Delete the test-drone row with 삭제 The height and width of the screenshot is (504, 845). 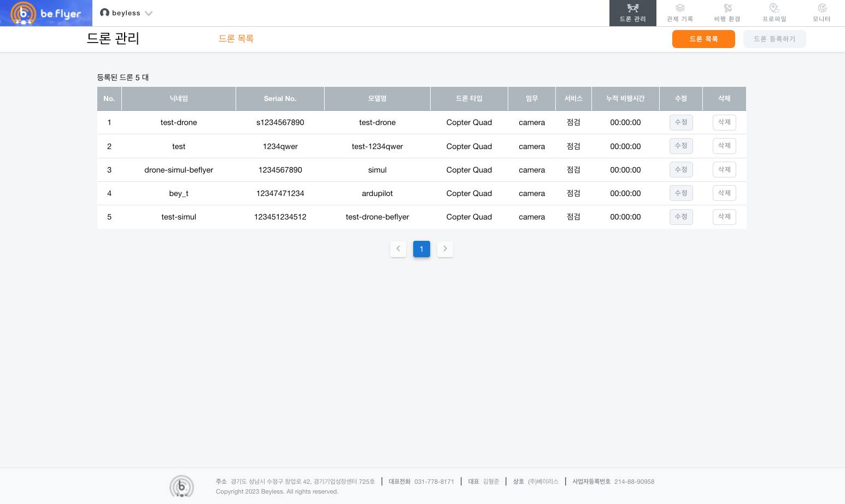pyautogui.click(x=724, y=122)
